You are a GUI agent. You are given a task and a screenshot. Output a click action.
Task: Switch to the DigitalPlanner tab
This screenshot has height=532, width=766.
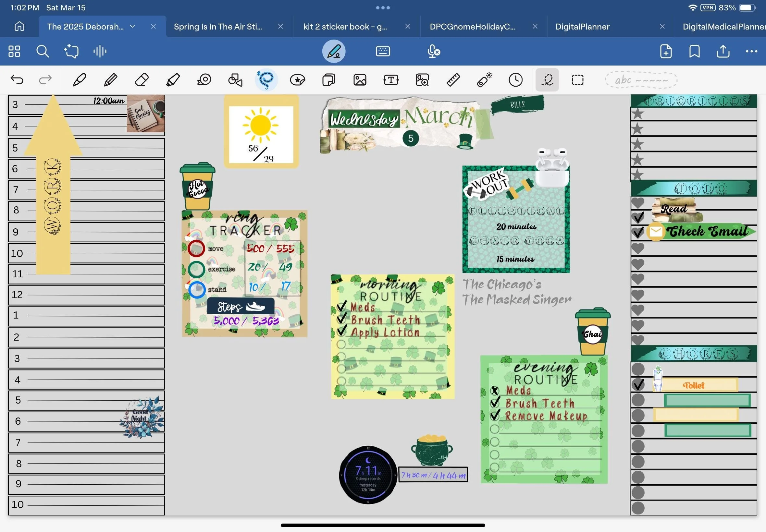click(x=582, y=27)
